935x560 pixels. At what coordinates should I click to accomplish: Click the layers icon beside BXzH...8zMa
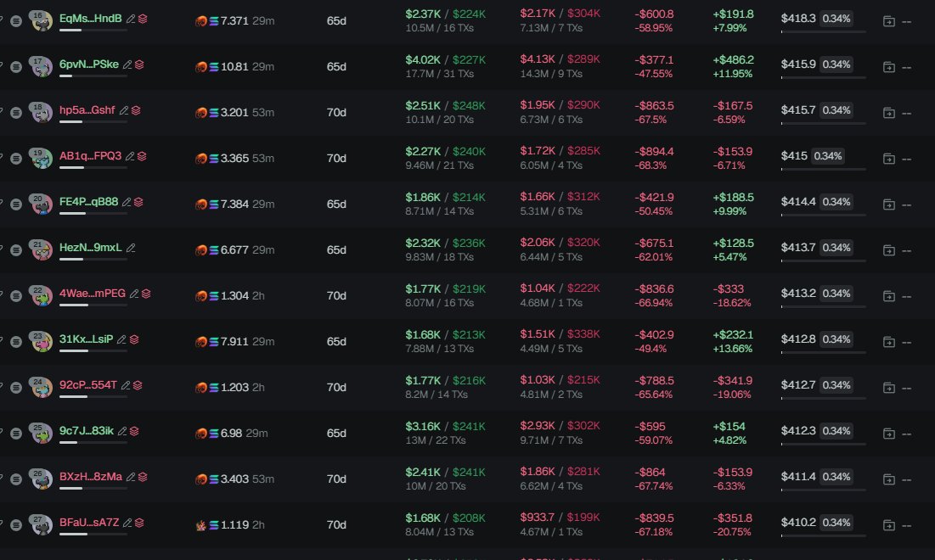(142, 477)
